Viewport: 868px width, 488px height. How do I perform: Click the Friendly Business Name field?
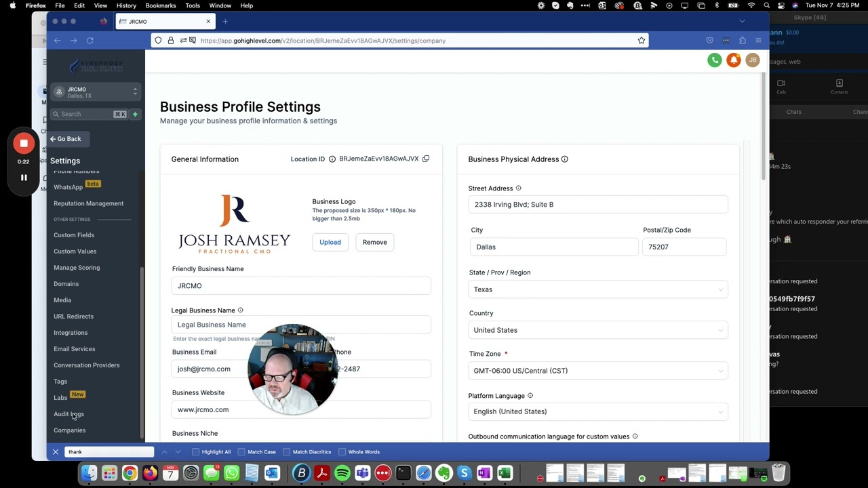[301, 286]
